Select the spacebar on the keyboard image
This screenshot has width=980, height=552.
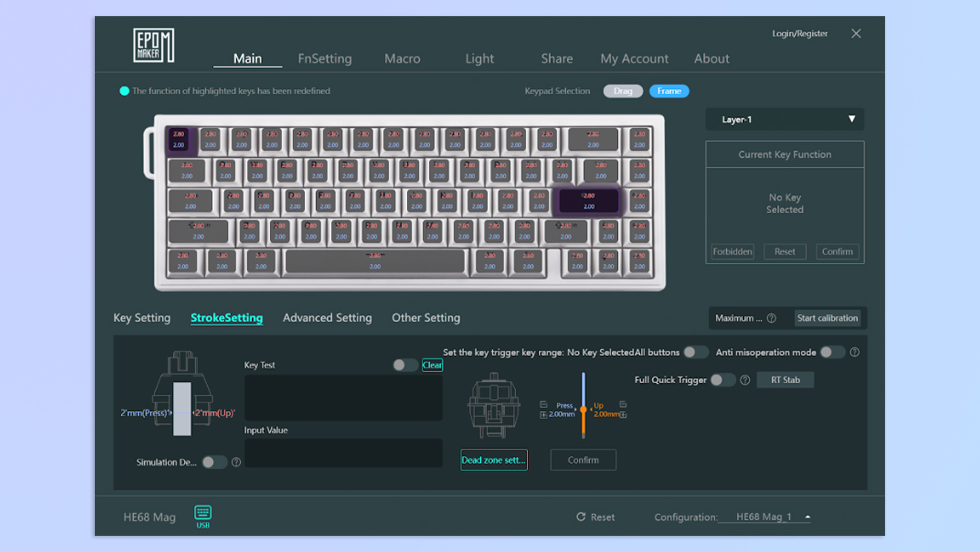tap(375, 261)
